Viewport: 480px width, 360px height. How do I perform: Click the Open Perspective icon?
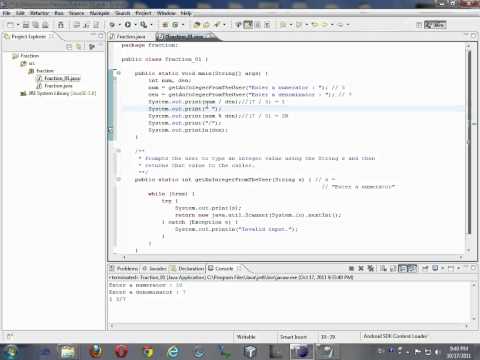[419, 25]
